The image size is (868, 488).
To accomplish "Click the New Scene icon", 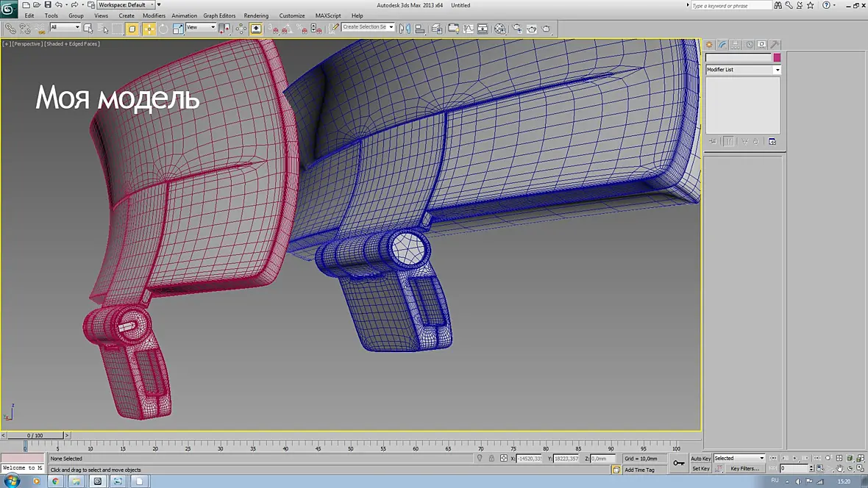I will click(x=26, y=5).
